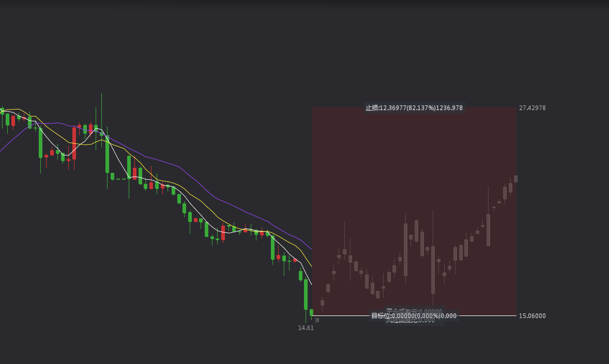Click the 14.61 low price marker
Image resolution: width=609 pixels, height=364 pixels.
306,328
